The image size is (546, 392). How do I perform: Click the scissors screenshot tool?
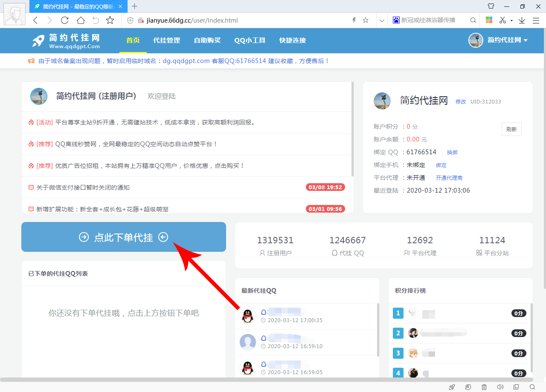point(502,20)
